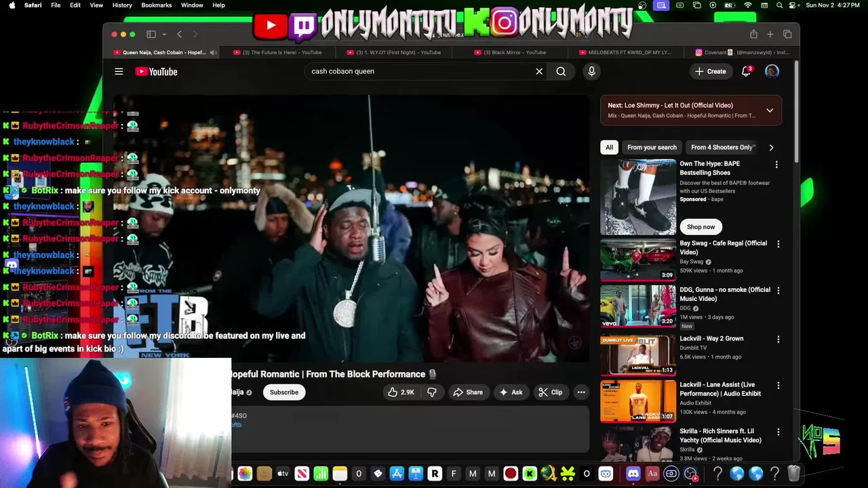Switch to the Covenant Instagram tab
Viewport: 868px width, 488px height.
(x=742, y=52)
